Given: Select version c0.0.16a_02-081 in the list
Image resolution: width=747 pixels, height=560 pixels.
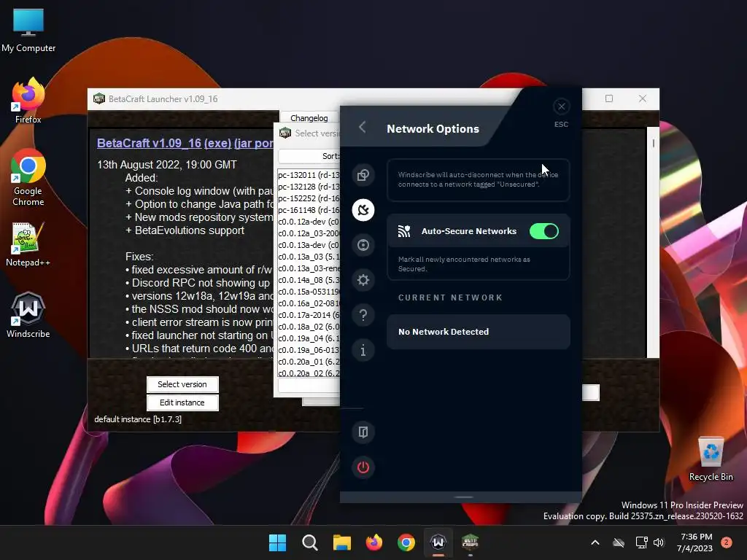Looking at the screenshot, I should pos(309,303).
